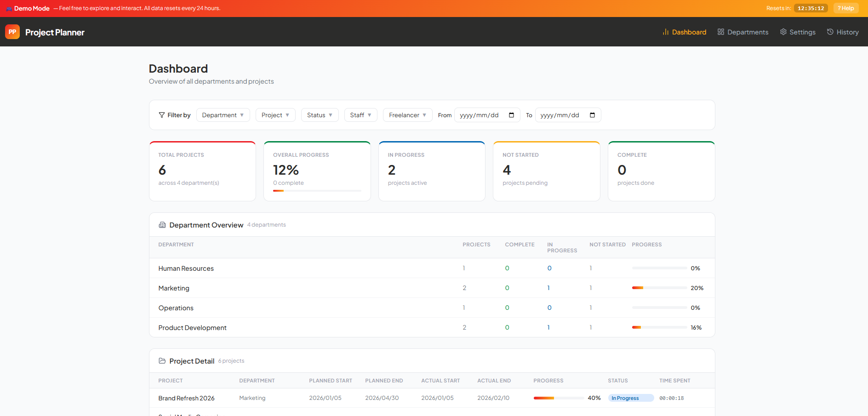Viewport: 868px width, 416px height.
Task: Click the Projects column header
Action: (x=476, y=245)
